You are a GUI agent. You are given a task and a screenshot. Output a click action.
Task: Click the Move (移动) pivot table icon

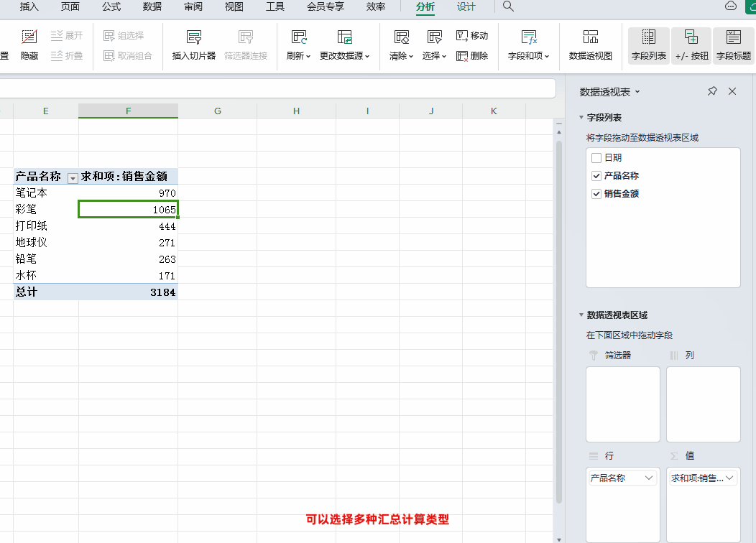462,36
